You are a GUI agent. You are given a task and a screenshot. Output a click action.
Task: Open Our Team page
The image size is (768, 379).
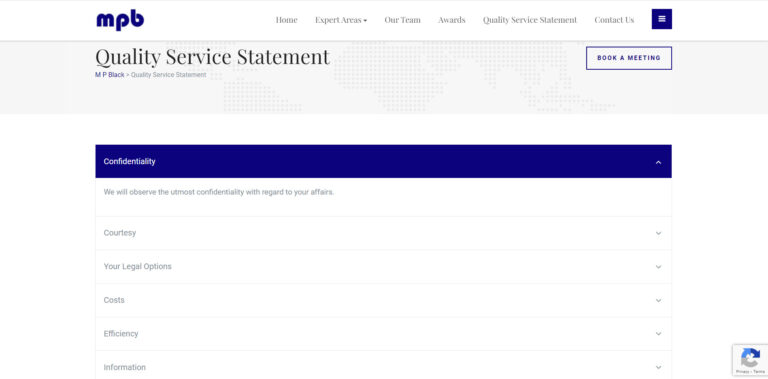403,20
